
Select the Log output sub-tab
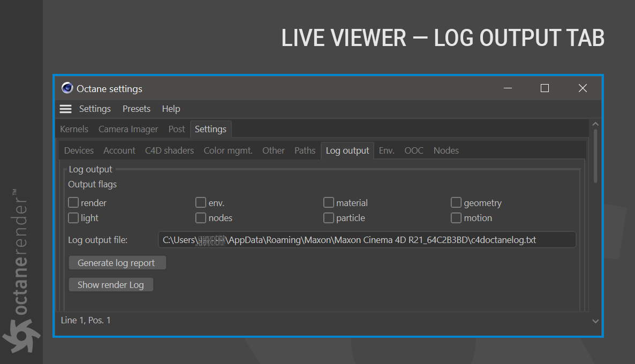347,150
